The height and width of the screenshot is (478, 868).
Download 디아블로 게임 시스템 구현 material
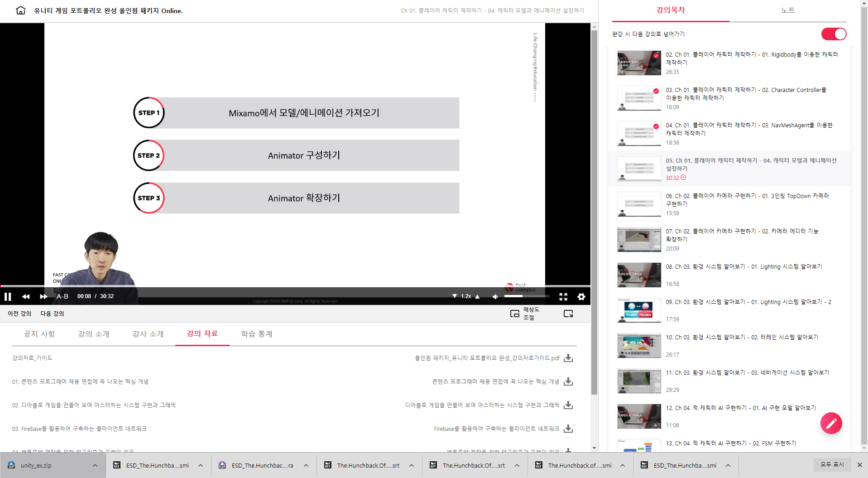tap(568, 405)
